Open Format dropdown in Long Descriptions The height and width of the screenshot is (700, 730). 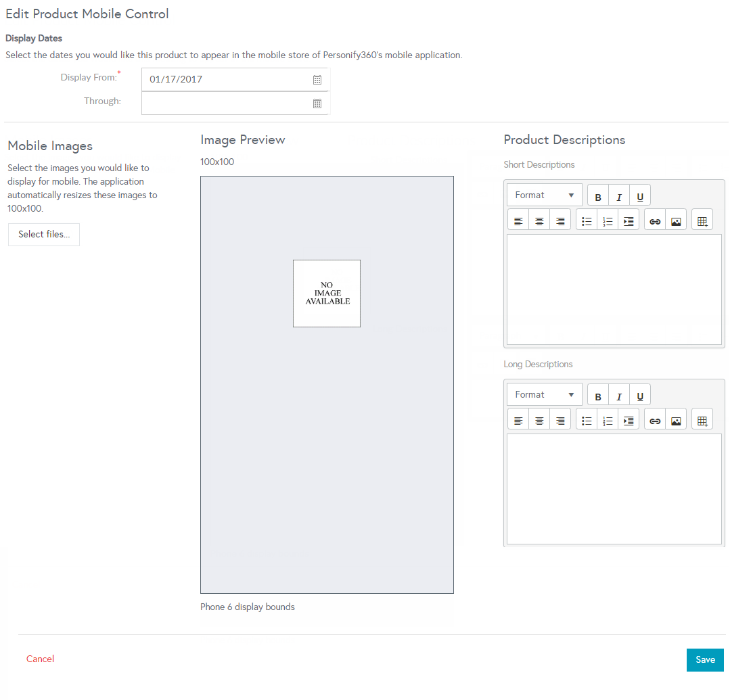(x=544, y=395)
